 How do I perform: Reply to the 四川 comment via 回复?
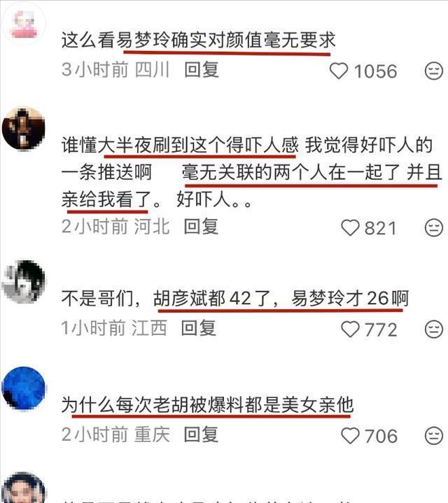point(202,70)
